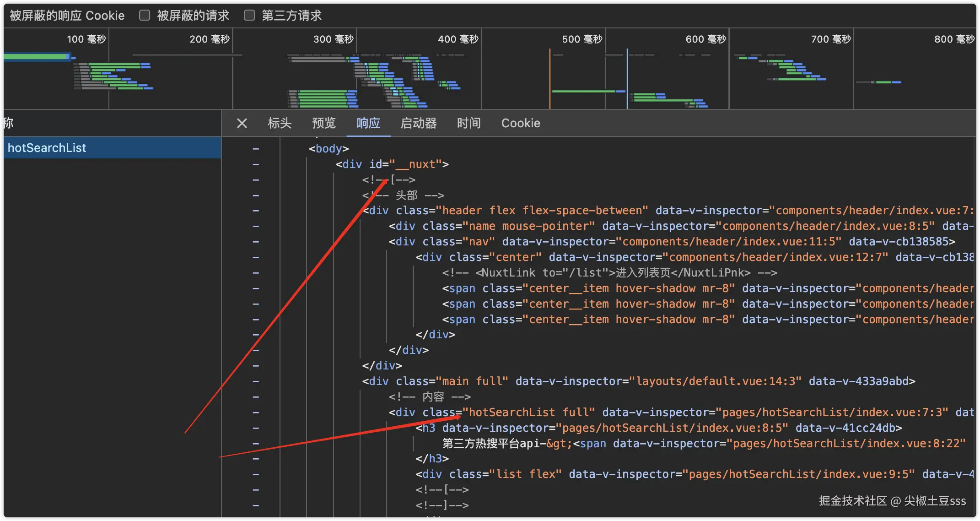Toggle the 被屏蔽的响应 Cookie filter label

click(x=67, y=16)
